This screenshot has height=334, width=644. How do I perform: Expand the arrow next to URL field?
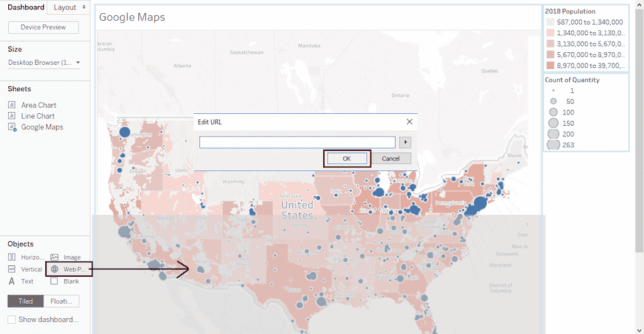point(406,142)
